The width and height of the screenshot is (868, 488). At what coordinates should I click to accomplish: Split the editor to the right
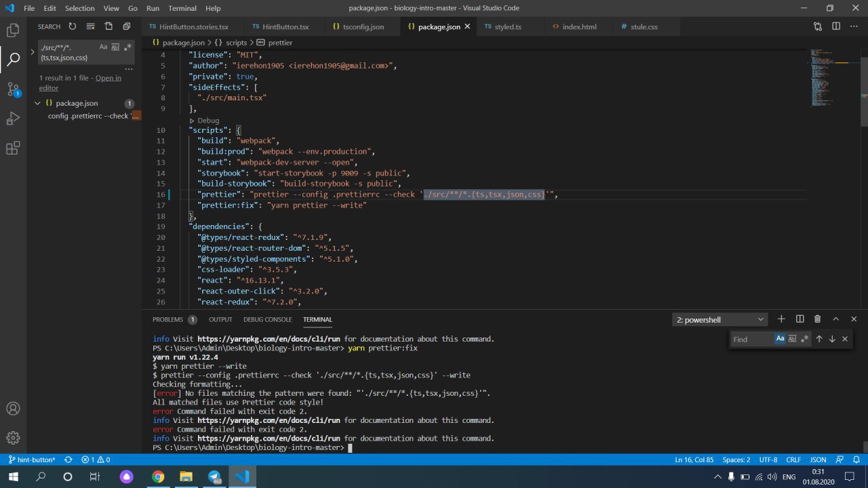[x=836, y=26]
